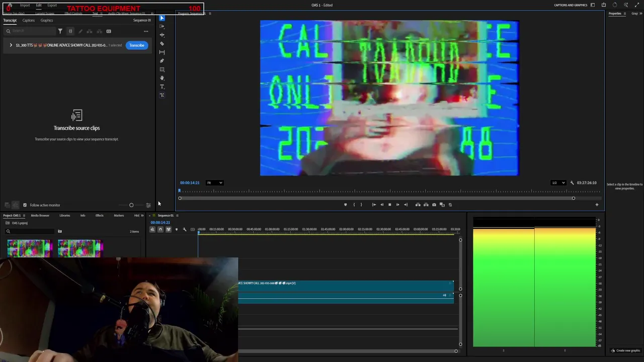Select the Pen tool
Image resolution: width=644 pixels, height=362 pixels.
(162, 61)
